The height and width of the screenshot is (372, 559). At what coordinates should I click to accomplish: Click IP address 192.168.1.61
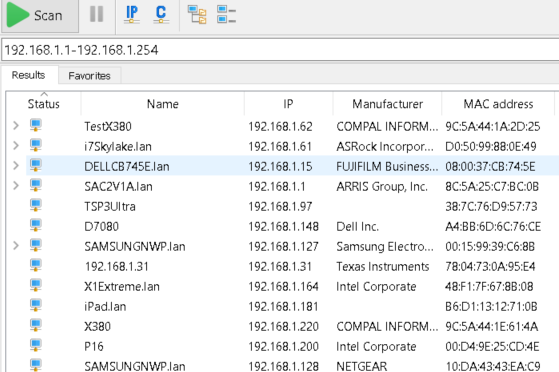pos(280,147)
